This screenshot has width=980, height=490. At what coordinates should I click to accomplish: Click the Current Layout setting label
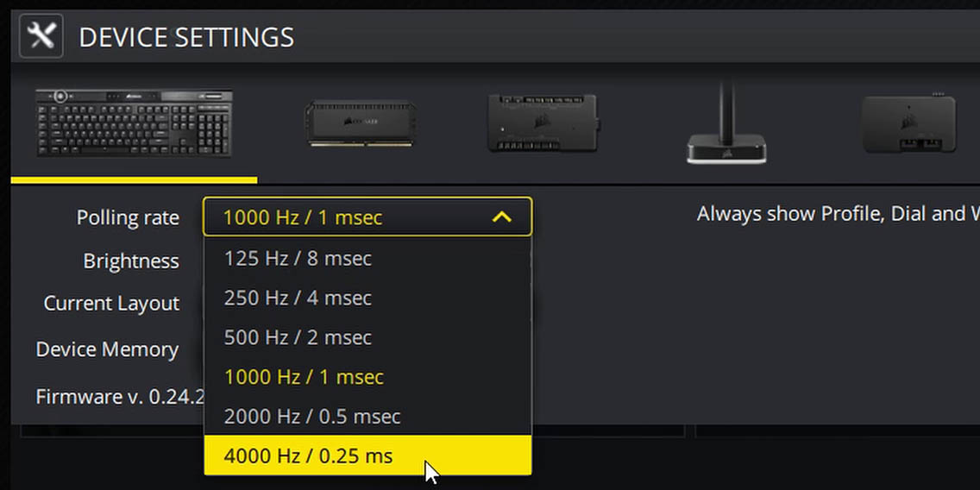(112, 304)
